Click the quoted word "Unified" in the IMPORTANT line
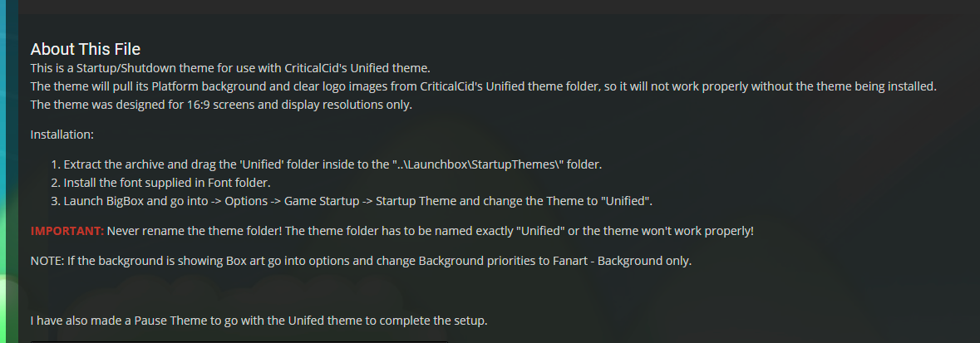 [540, 231]
